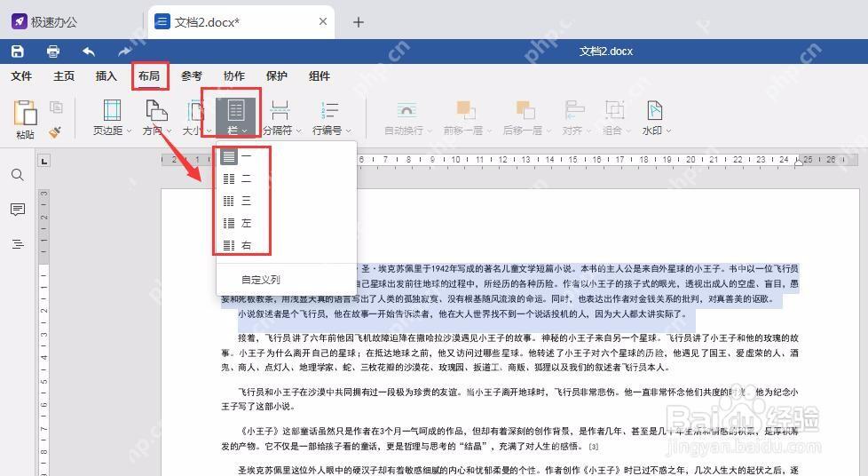Click the 粘贴 paste icon

click(25, 113)
